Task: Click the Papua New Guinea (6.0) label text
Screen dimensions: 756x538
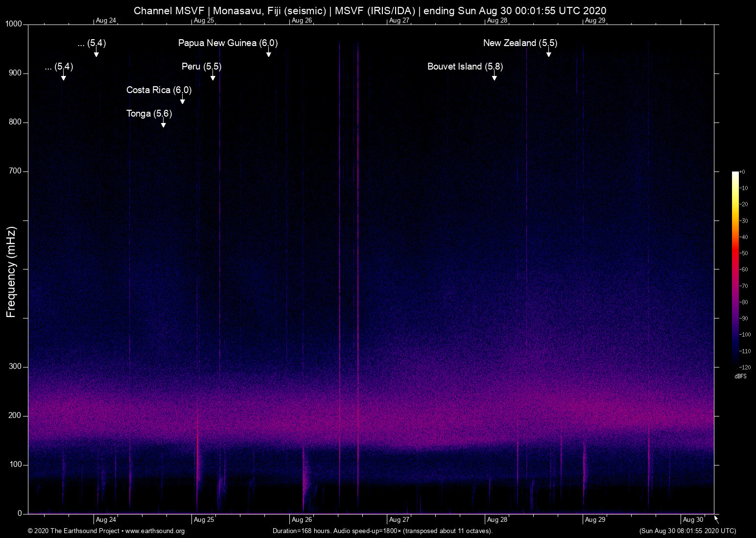Action: pos(228,43)
